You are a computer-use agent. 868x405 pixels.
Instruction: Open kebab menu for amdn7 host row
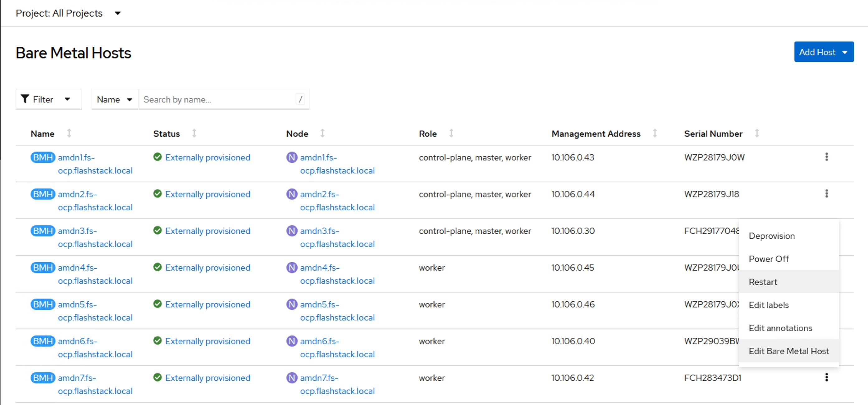coord(826,377)
